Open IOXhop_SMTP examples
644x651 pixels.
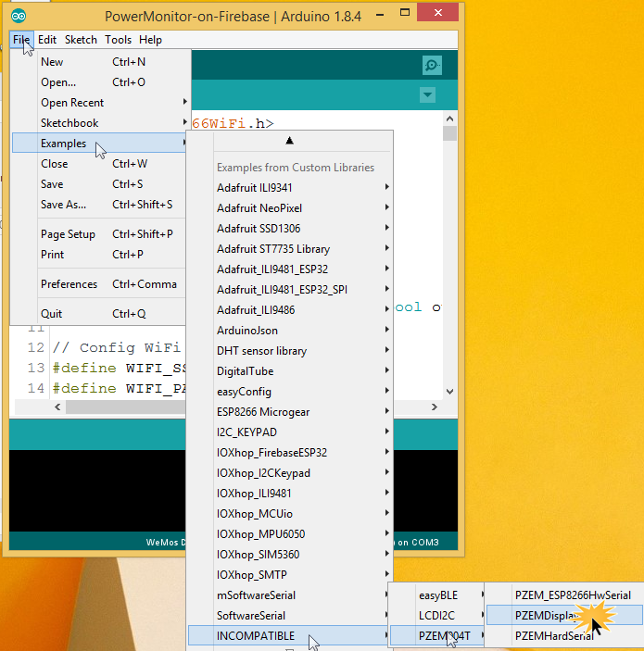tap(290, 575)
